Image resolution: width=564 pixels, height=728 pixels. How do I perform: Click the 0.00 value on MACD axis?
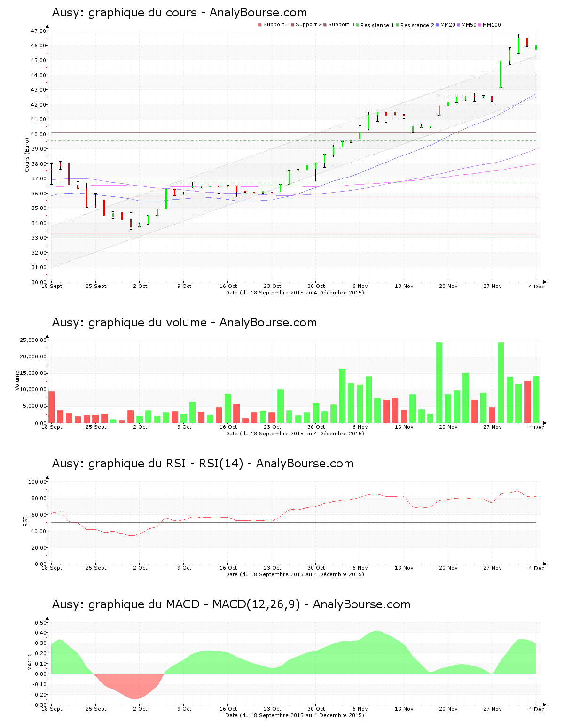tap(40, 674)
